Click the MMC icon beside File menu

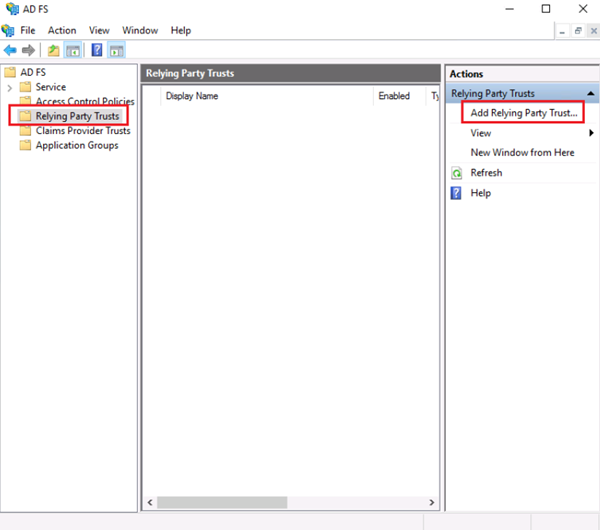pos(8,30)
